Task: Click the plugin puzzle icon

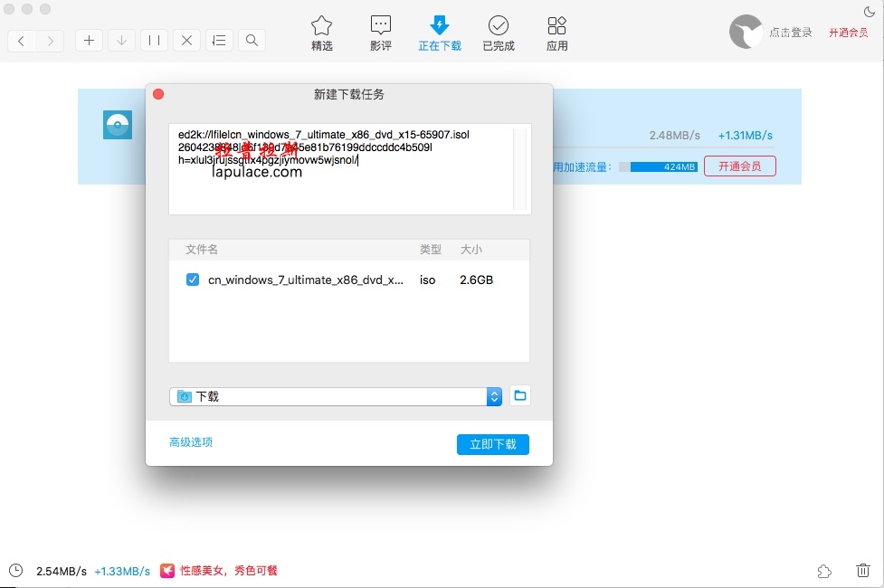Action: click(x=824, y=571)
